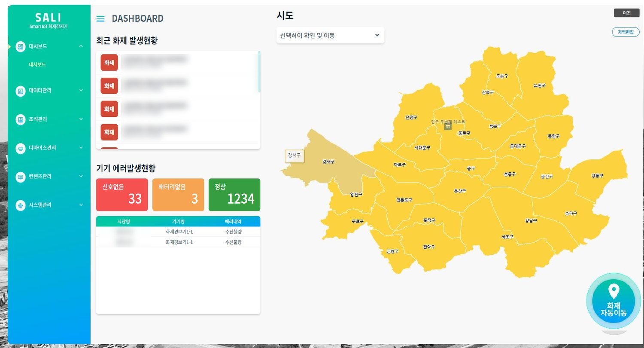The width and height of the screenshot is (644, 348).
Task: Click the 디바이스관리 sidebar icon
Action: coord(21,148)
